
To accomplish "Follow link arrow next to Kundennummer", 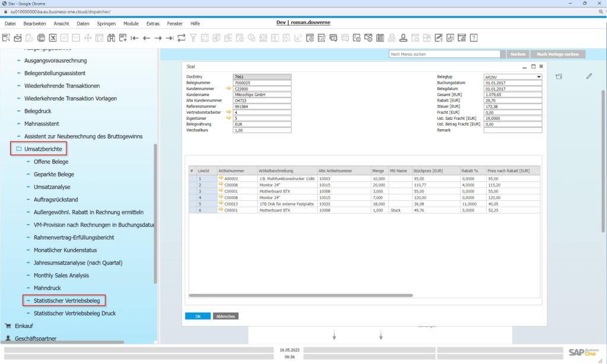I will point(229,88).
